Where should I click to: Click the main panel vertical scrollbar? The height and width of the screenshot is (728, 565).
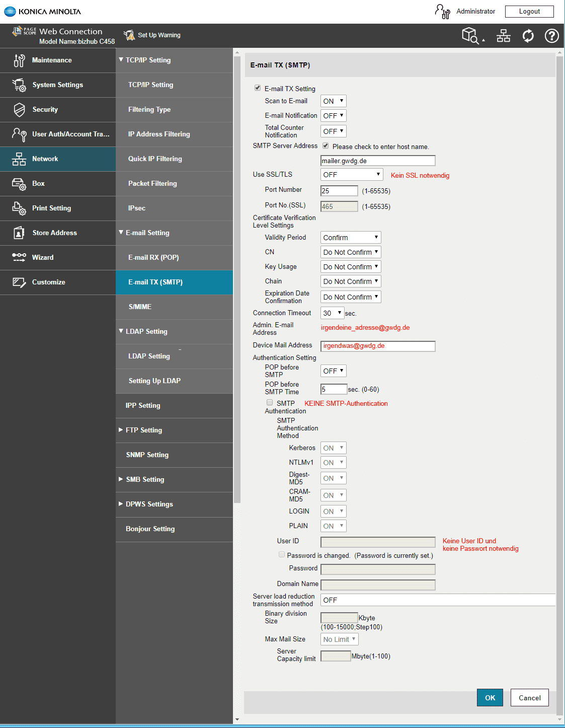(x=559, y=384)
